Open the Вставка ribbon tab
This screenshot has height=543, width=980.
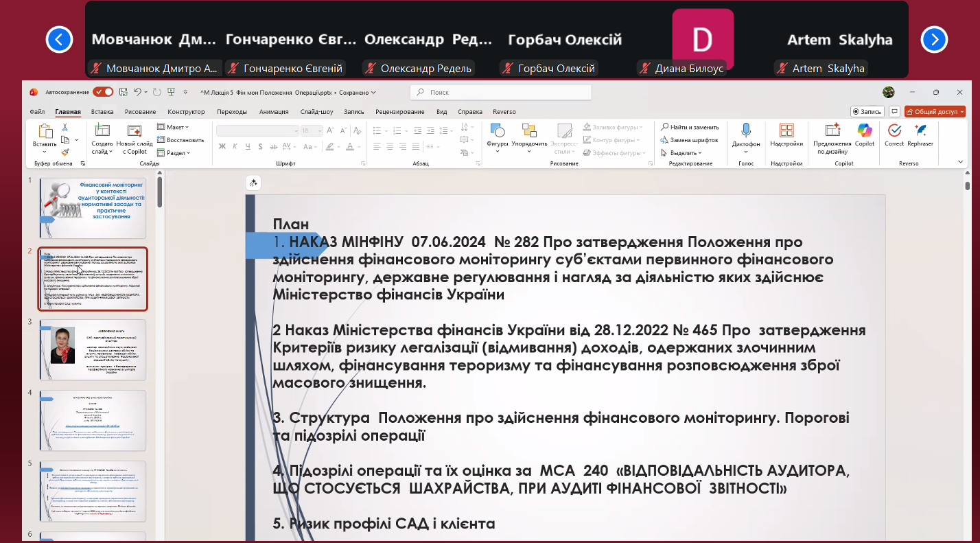102,112
